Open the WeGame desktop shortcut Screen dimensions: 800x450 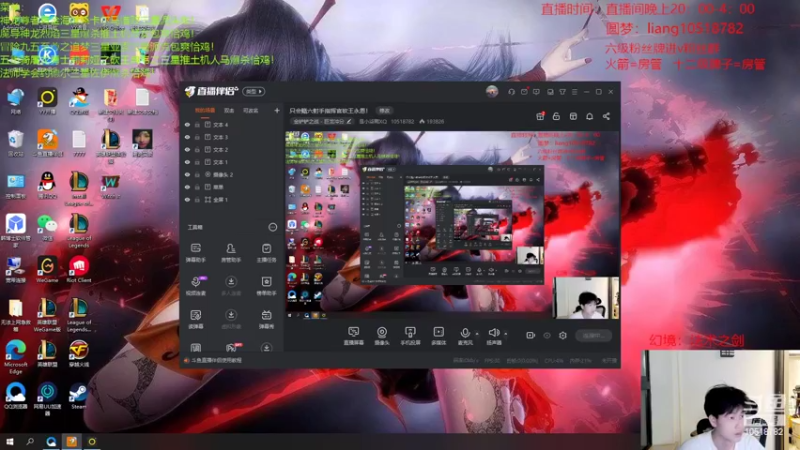click(x=47, y=269)
